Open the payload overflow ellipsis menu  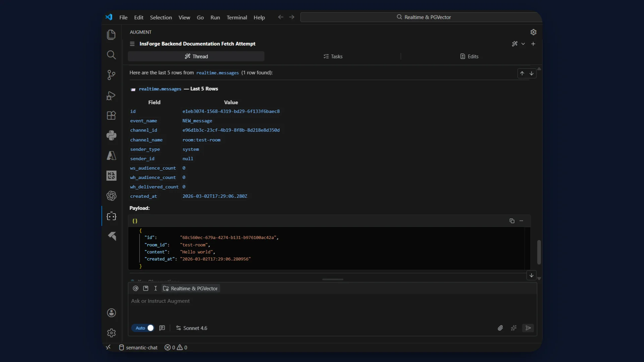(522, 221)
